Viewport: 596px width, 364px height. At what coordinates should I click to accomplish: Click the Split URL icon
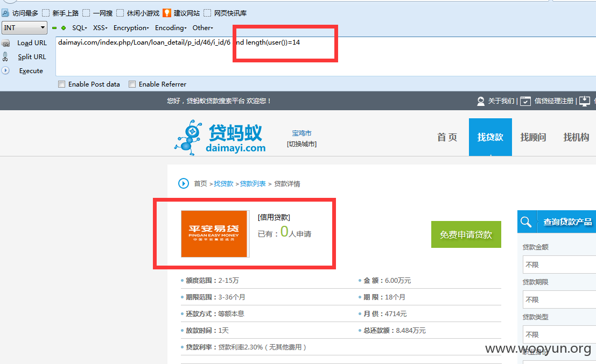(x=5, y=57)
